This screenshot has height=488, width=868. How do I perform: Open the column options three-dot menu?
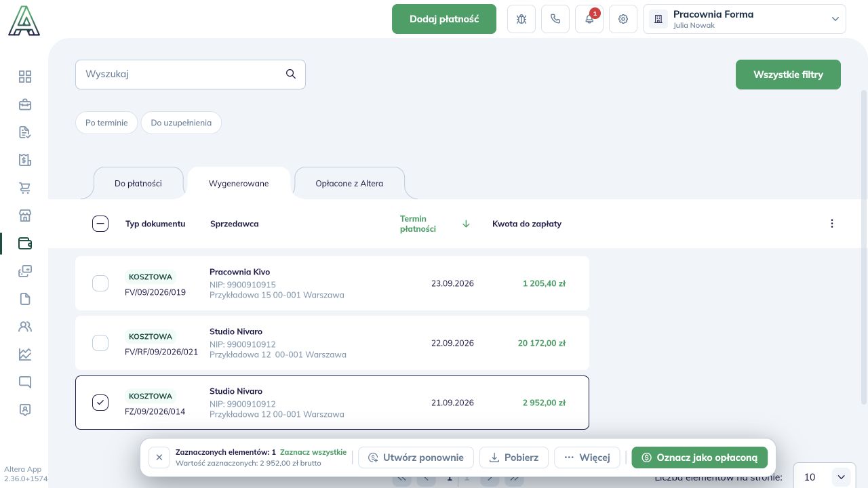tap(832, 224)
